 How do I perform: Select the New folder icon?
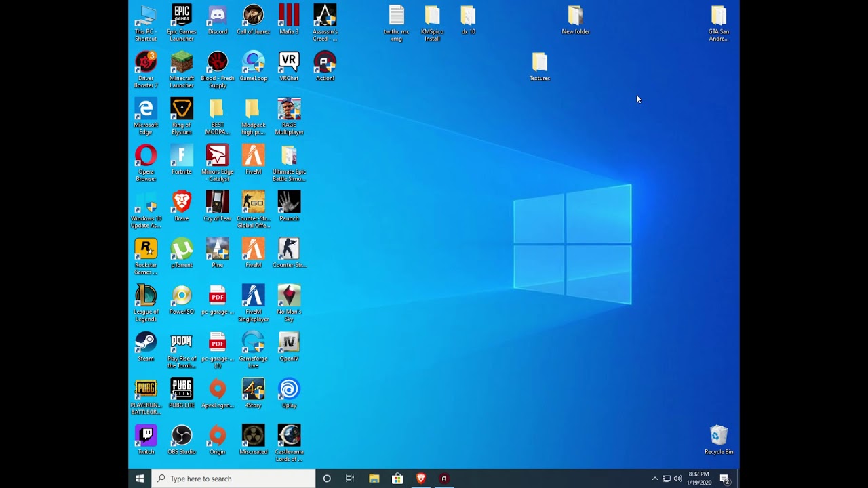point(575,19)
